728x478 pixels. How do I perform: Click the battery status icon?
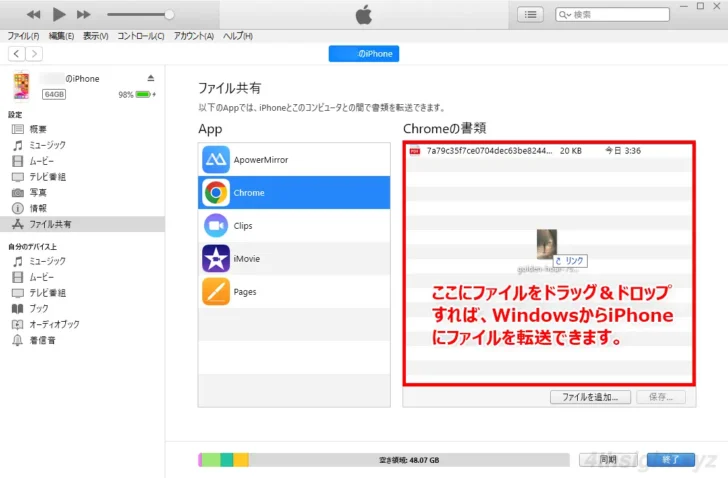pyautogui.click(x=143, y=95)
